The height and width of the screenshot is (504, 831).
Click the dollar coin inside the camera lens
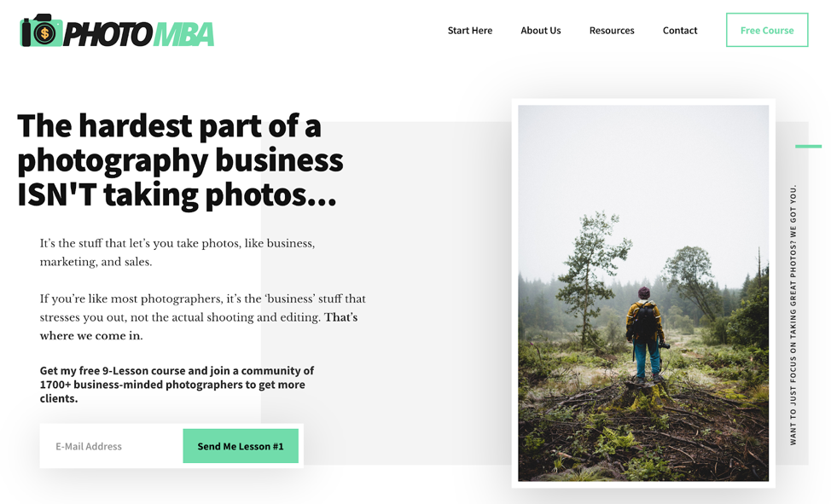pos(44,33)
